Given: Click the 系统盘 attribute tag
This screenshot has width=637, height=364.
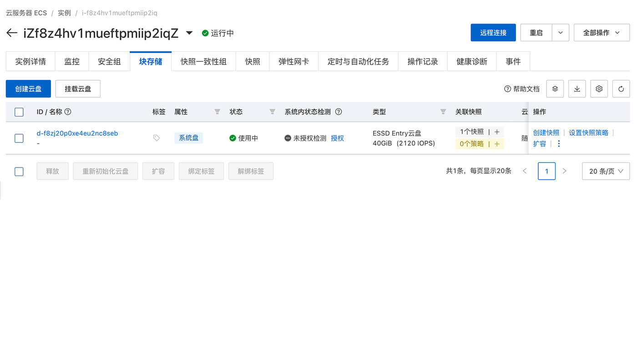Looking at the screenshot, I should 188,138.
